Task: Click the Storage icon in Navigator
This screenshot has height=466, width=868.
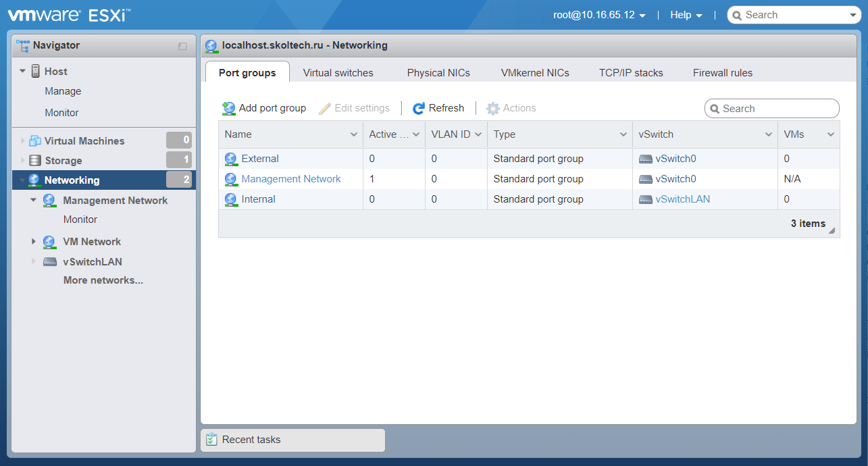Action: tap(35, 161)
